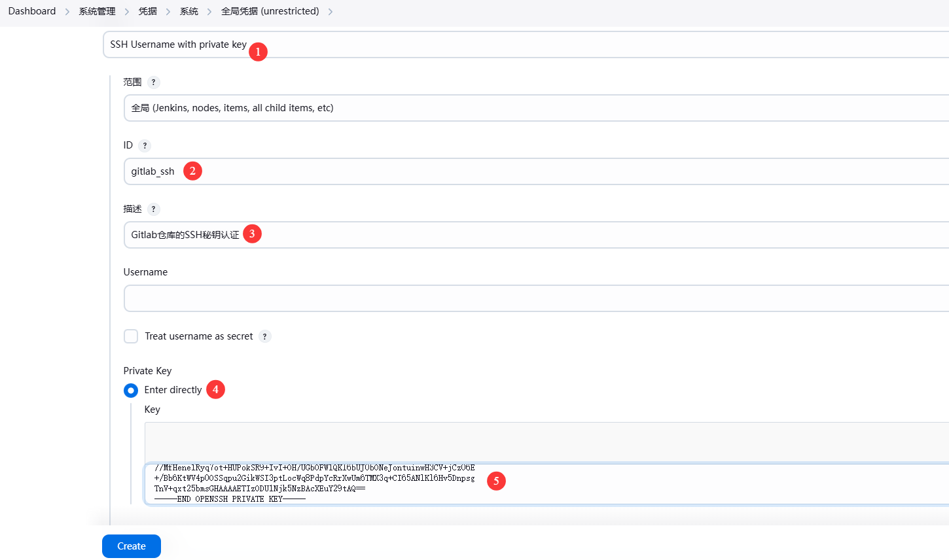Click breadcrumb chevron after 系统管理
Image resolution: width=949 pixels, height=560 pixels.
(x=127, y=12)
